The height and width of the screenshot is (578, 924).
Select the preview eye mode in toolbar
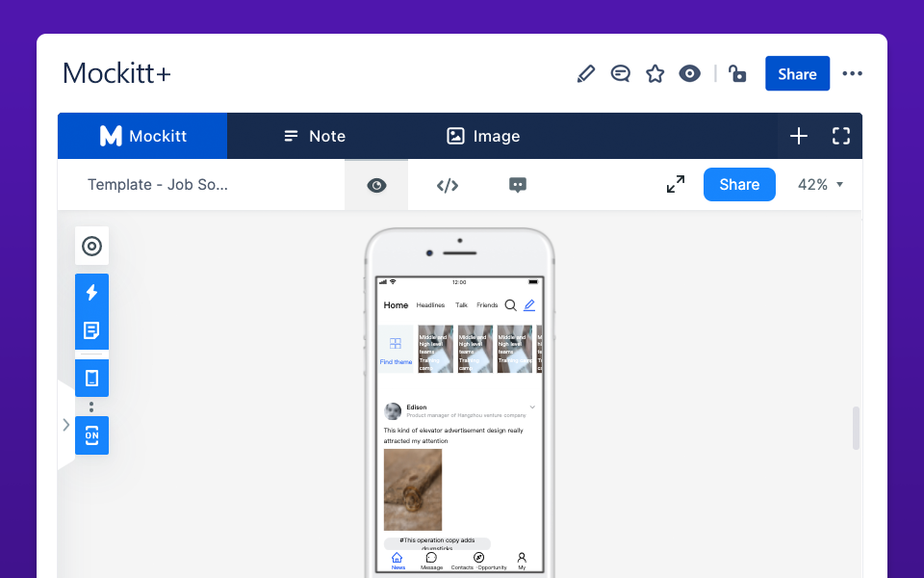tap(376, 185)
